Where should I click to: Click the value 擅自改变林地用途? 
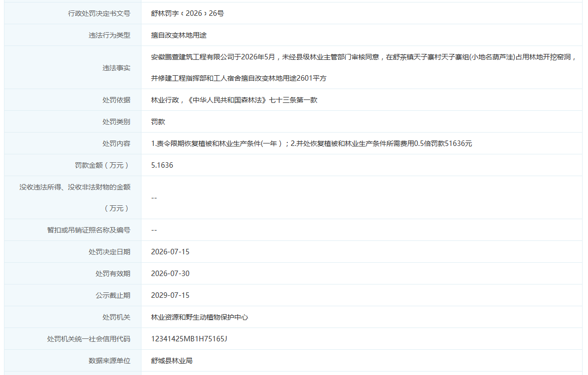(x=179, y=35)
